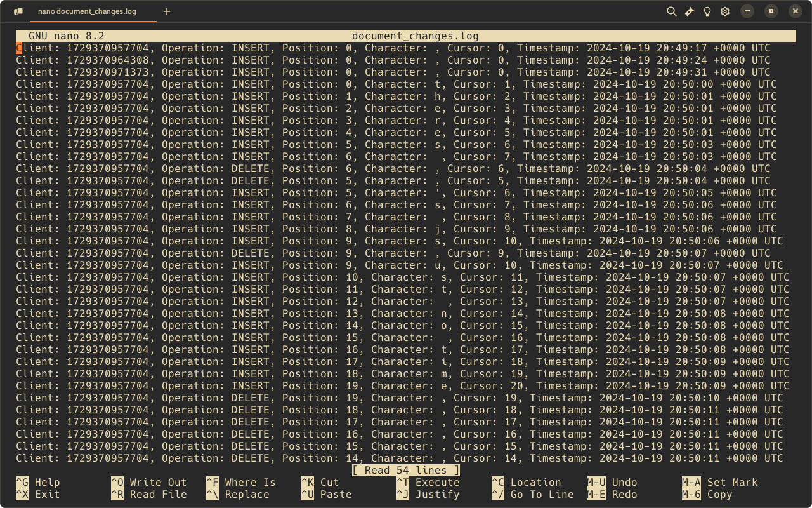This screenshot has height=508, width=812.
Task: Open settings via the gear icon
Action: [725, 11]
